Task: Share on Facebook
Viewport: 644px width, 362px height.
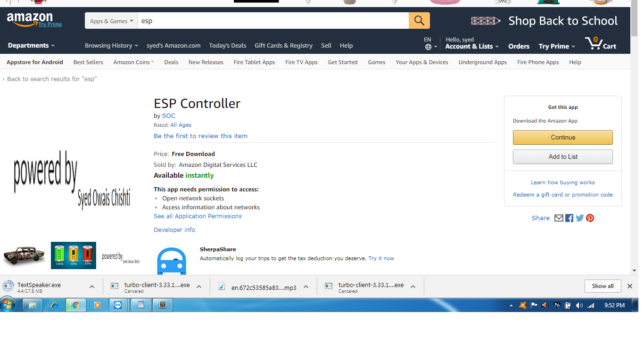Action: pyautogui.click(x=569, y=218)
